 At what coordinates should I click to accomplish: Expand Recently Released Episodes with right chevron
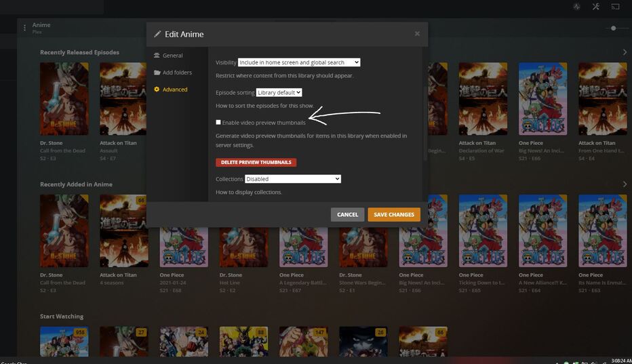625,52
